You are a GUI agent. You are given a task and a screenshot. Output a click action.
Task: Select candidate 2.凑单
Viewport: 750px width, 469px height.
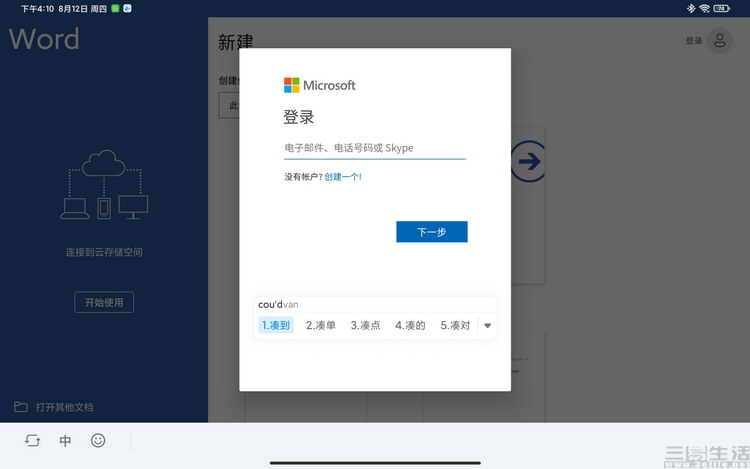coord(320,325)
